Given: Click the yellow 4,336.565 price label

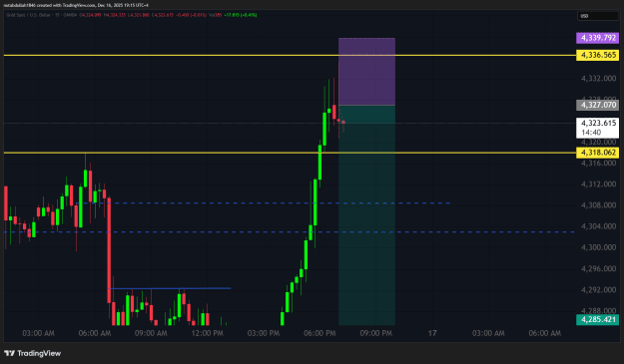Looking at the screenshot, I should pos(597,55).
